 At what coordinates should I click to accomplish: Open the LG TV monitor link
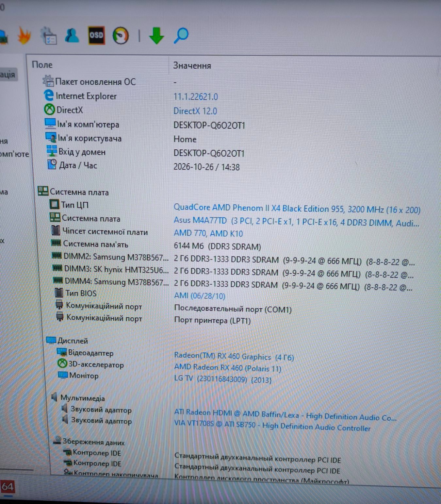point(223,379)
